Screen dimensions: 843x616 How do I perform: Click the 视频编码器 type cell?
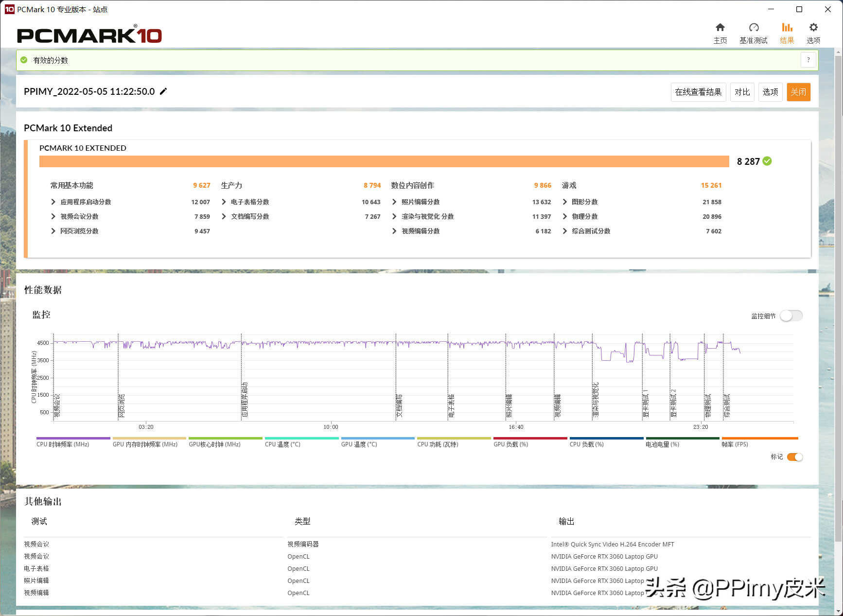303,544
